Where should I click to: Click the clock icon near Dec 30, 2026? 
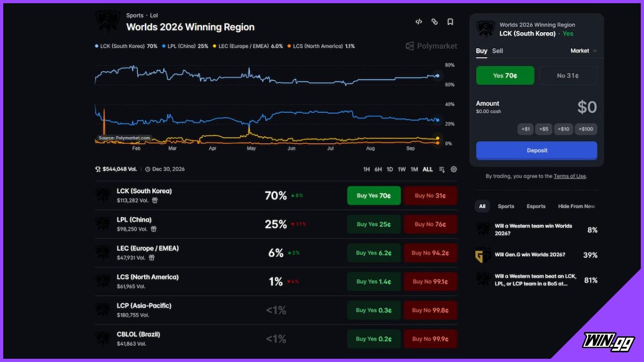pyautogui.click(x=148, y=169)
